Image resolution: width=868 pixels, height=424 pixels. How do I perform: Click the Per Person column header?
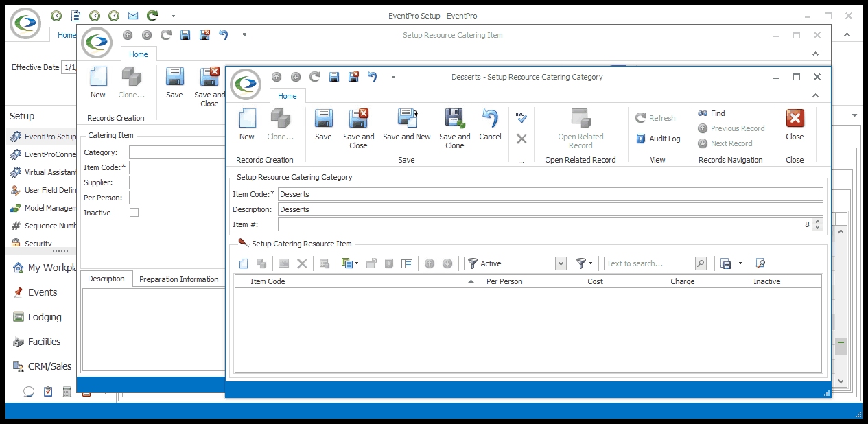point(535,281)
